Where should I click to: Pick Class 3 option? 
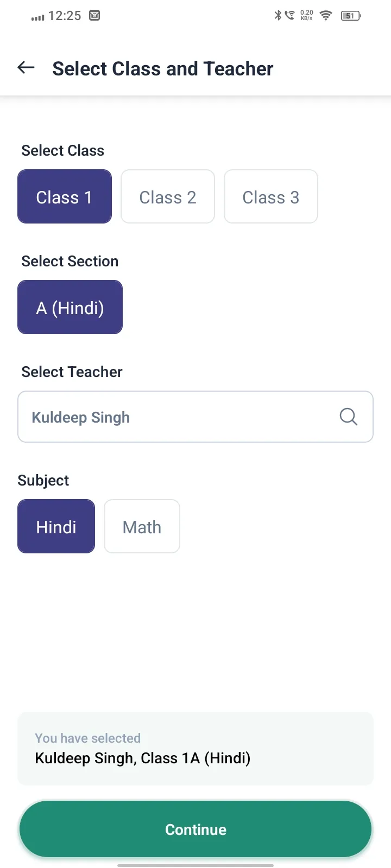271,196
